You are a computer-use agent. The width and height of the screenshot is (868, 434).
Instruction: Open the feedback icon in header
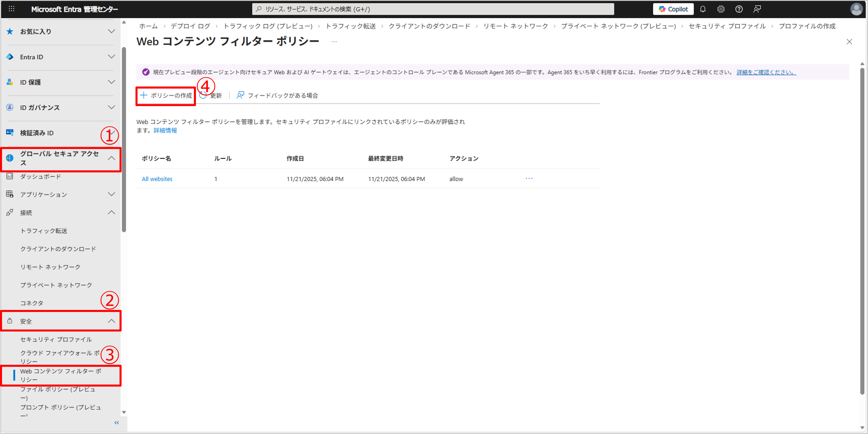tap(757, 9)
